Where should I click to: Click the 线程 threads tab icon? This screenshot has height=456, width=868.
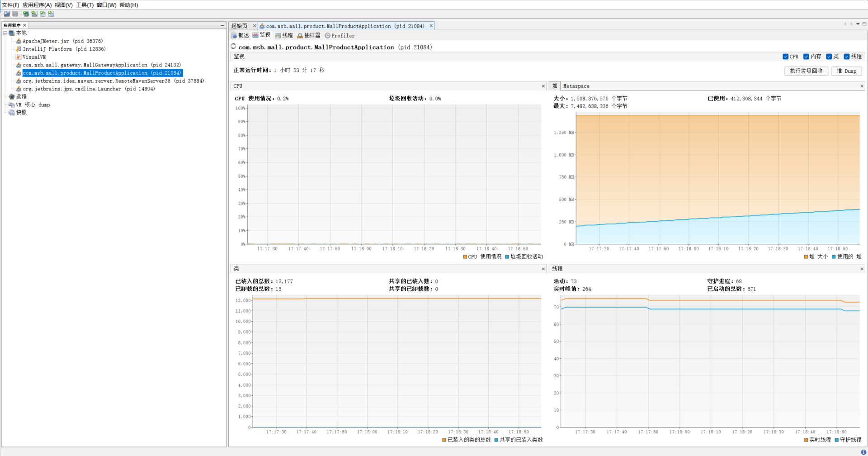coord(278,35)
